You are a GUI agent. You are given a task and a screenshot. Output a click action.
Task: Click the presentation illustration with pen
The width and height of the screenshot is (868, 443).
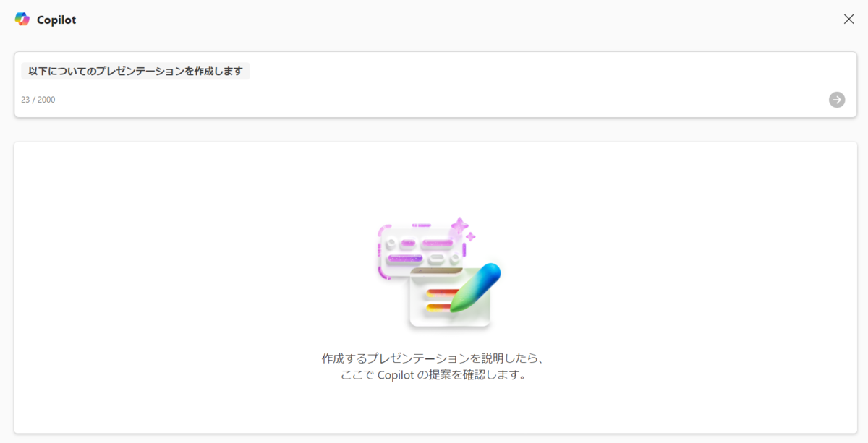click(x=439, y=273)
